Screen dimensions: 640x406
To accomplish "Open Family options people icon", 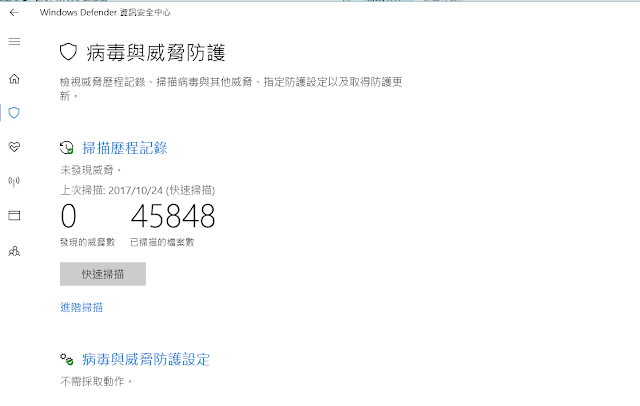I will [14, 251].
